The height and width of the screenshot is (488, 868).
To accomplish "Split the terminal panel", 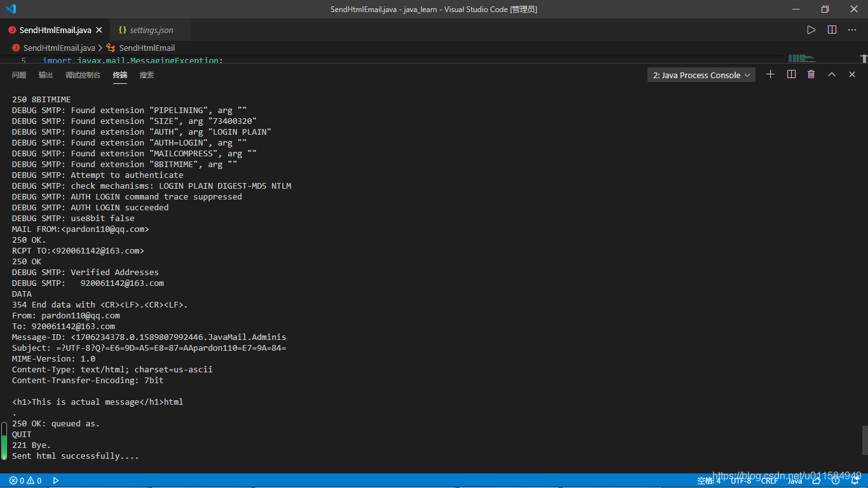I will click(x=791, y=74).
